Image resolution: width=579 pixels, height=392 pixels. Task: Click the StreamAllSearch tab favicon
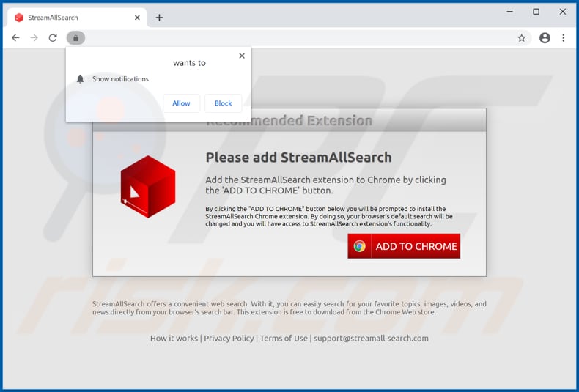point(19,18)
